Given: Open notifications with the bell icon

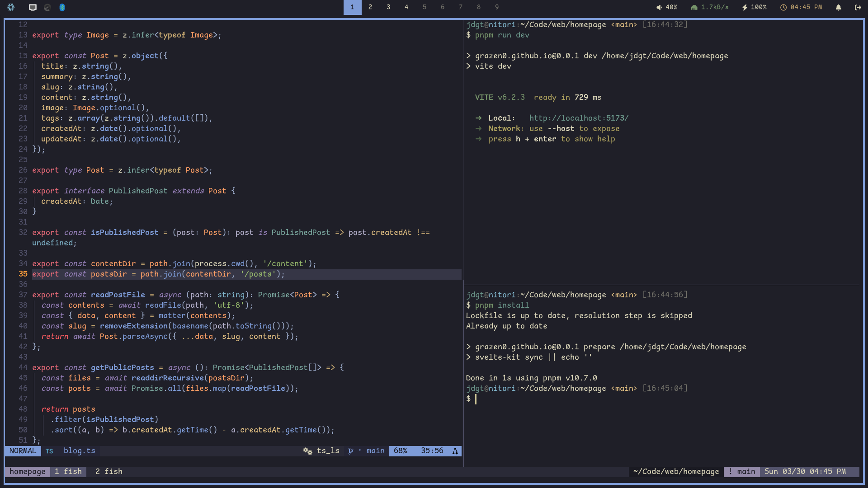Looking at the screenshot, I should point(838,7).
